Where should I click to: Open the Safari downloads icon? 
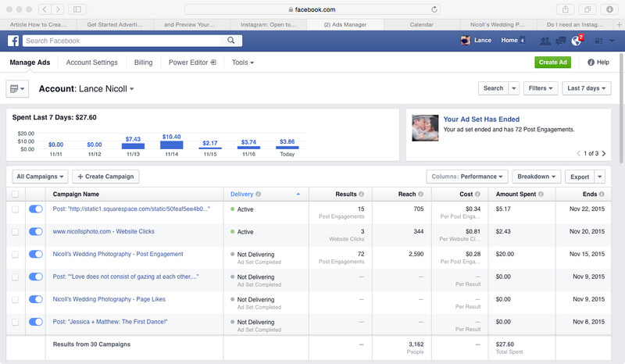(x=609, y=9)
